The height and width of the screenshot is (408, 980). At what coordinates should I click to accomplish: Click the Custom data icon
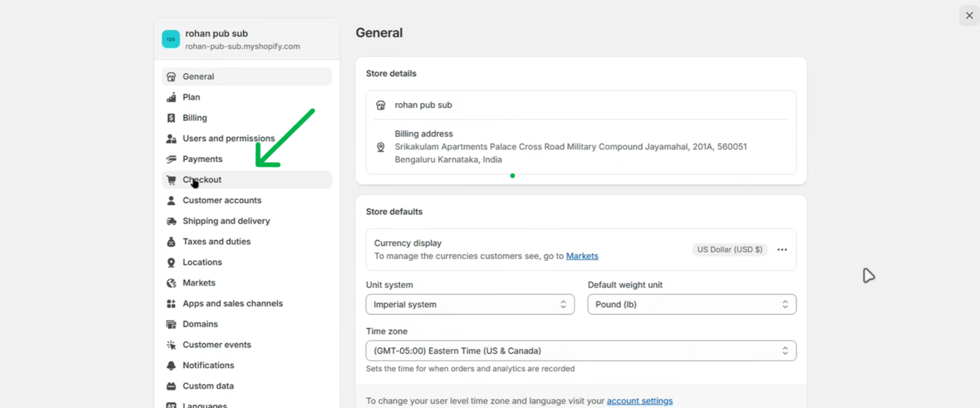171,386
